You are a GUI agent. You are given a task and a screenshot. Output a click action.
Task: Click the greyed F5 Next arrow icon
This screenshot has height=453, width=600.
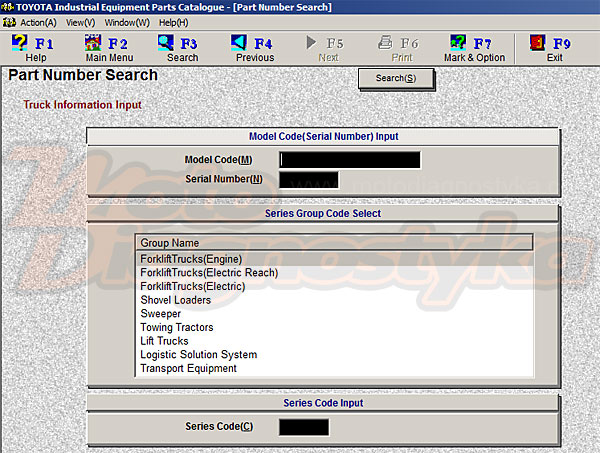[311, 42]
